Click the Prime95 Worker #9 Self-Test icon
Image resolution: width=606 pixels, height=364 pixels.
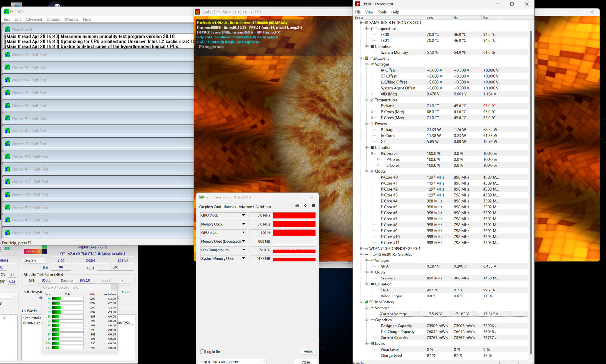(8, 144)
